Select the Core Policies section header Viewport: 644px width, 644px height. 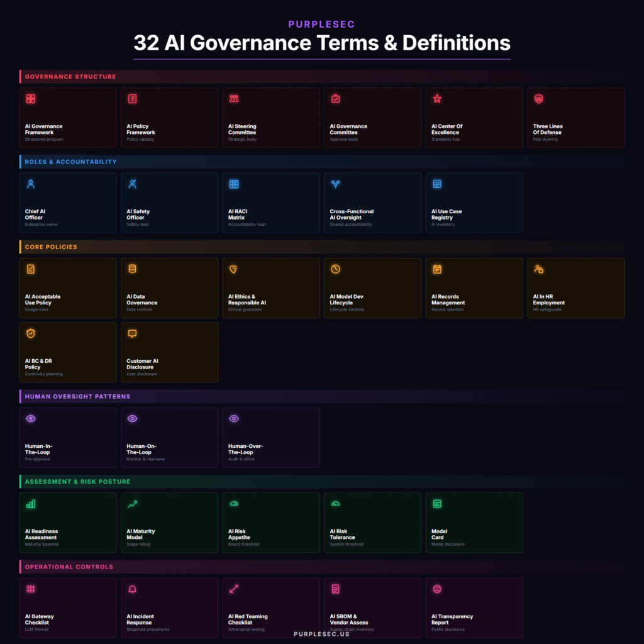(322, 247)
